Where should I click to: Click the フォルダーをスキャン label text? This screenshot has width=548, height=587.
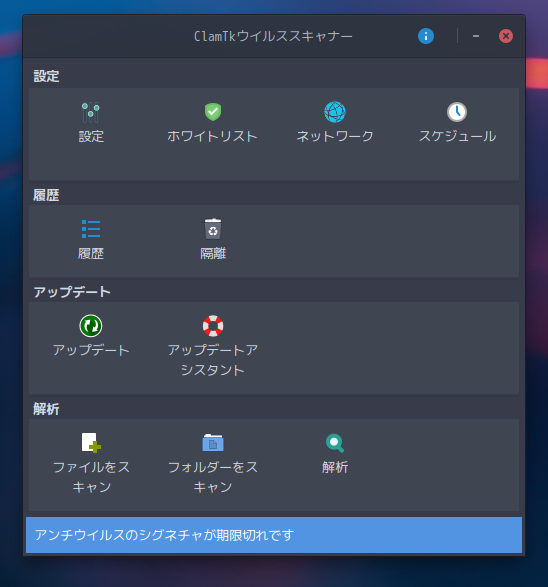pos(213,477)
